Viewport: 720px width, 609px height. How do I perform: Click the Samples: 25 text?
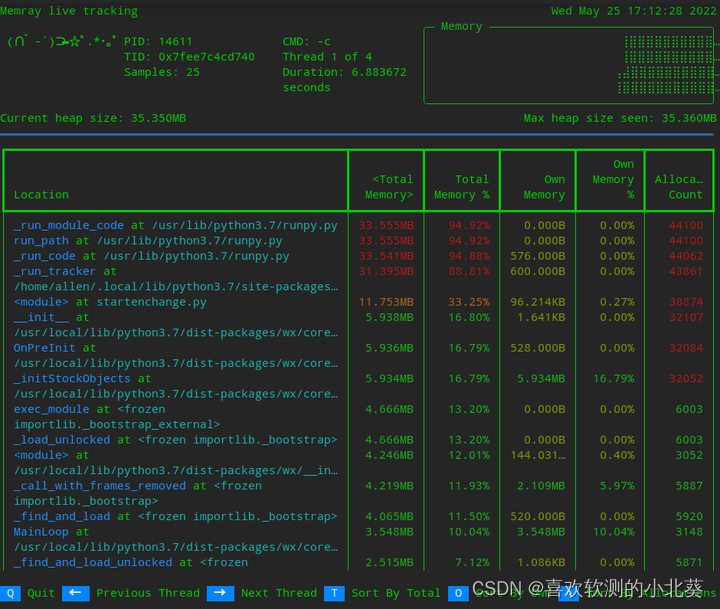[x=162, y=72]
